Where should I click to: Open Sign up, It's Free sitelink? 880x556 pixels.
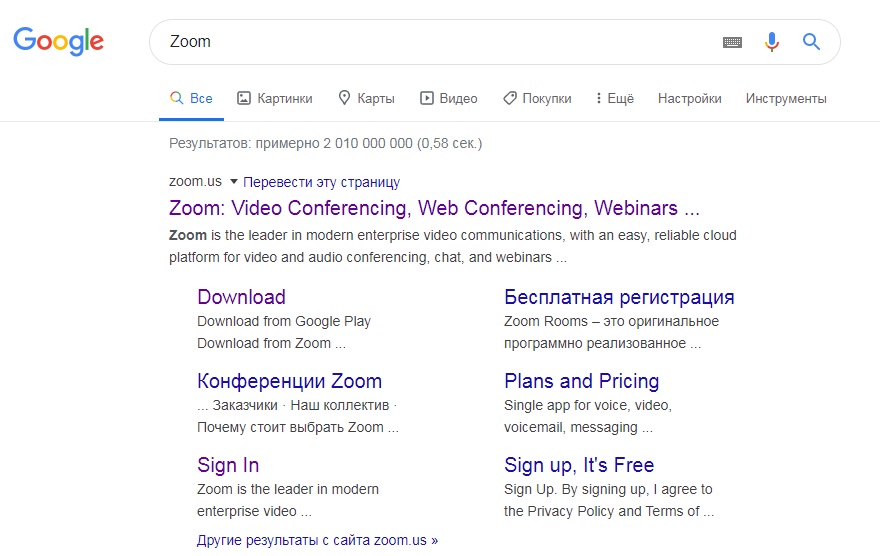579,465
